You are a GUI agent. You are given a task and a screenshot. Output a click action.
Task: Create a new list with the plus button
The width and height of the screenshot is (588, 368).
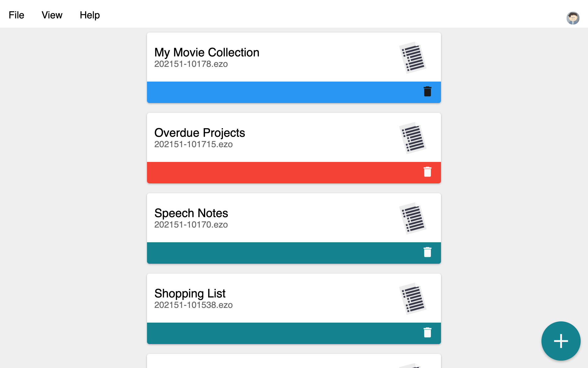pos(560,341)
